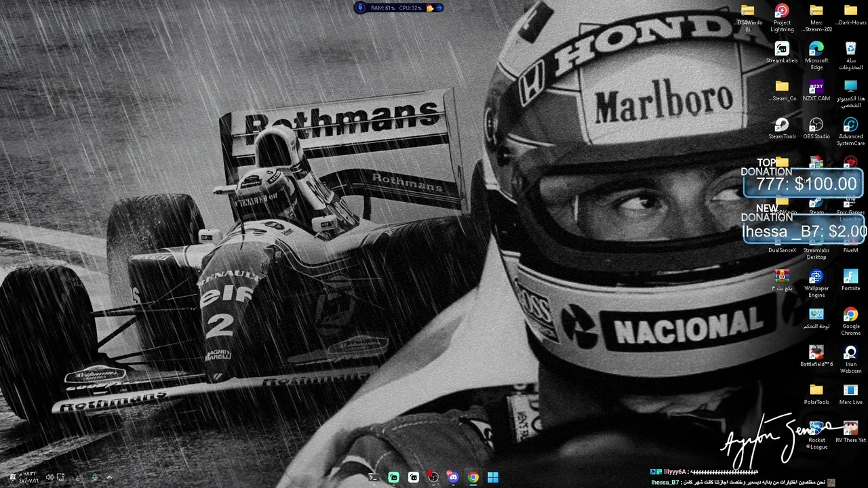The image size is (868, 488).
Task: Open the RV There Yet shortcut
Action: tap(850, 432)
